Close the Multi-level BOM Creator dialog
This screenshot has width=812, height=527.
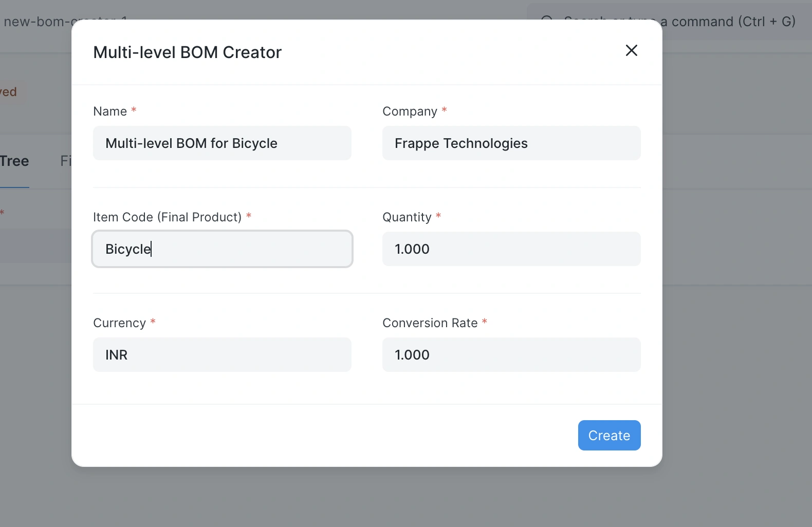631,50
